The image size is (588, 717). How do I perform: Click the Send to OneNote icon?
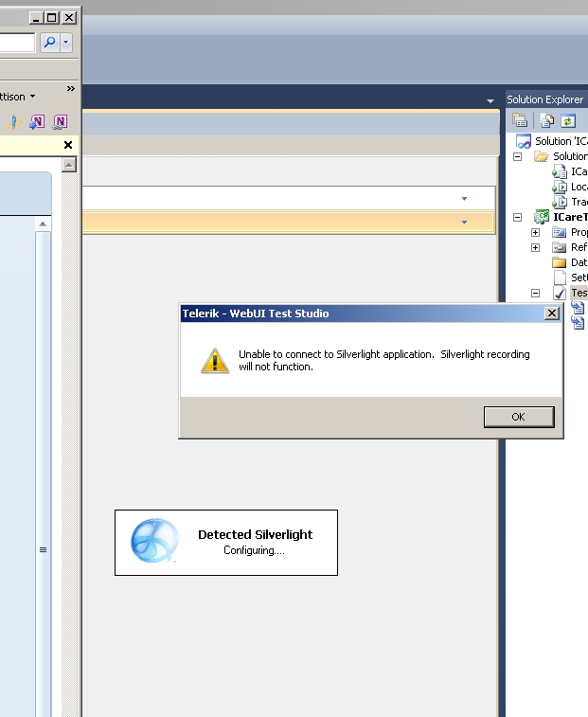pyautogui.click(x=37, y=121)
